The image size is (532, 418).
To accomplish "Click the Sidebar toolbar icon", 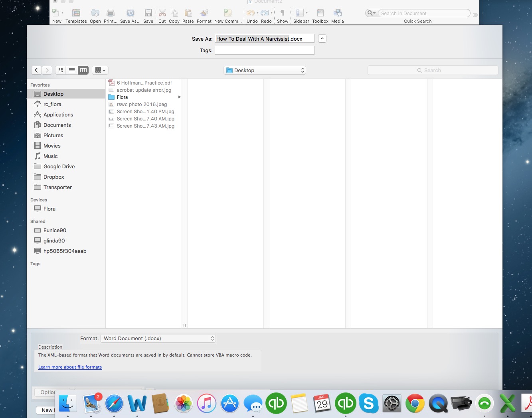I will 300,13.
